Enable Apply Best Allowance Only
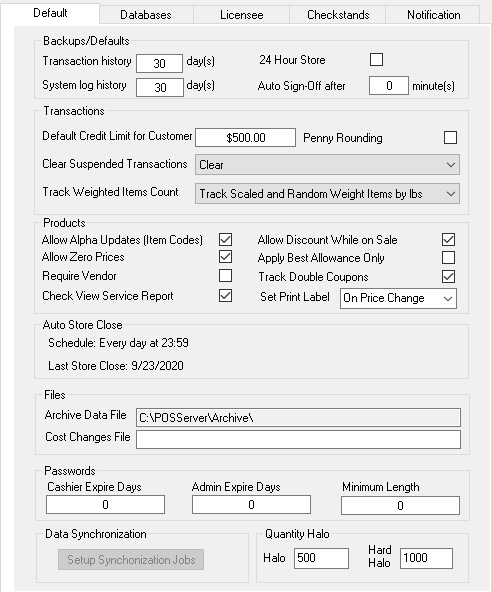Viewport: 492px width, 592px height. (449, 257)
